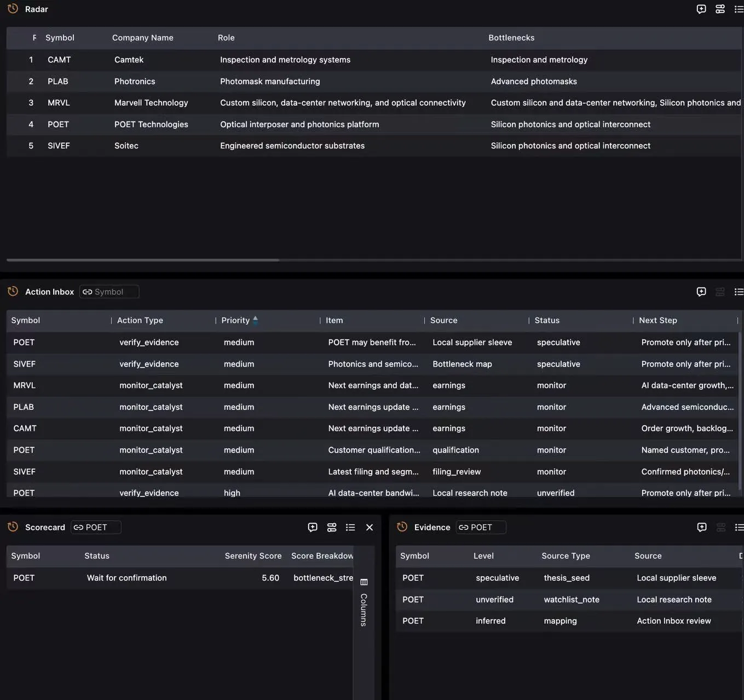
Task: Click the Action Inbox clock icon
Action: click(x=13, y=292)
